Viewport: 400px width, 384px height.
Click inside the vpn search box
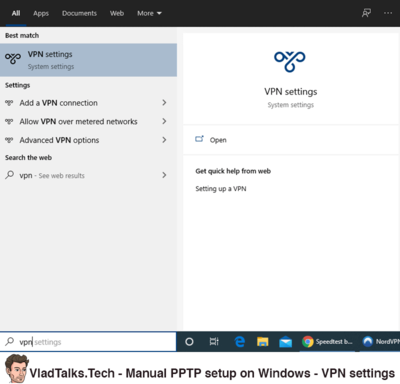pos(88,342)
